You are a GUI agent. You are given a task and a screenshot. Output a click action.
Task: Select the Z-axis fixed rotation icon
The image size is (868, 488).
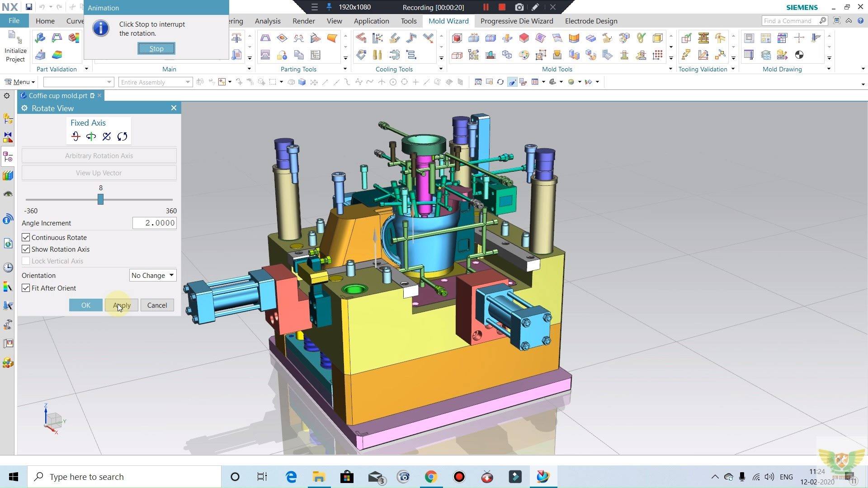(x=107, y=136)
